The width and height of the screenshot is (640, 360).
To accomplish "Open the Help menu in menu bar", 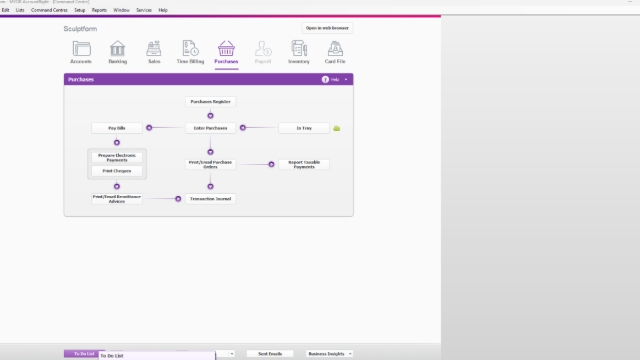I will point(163,10).
